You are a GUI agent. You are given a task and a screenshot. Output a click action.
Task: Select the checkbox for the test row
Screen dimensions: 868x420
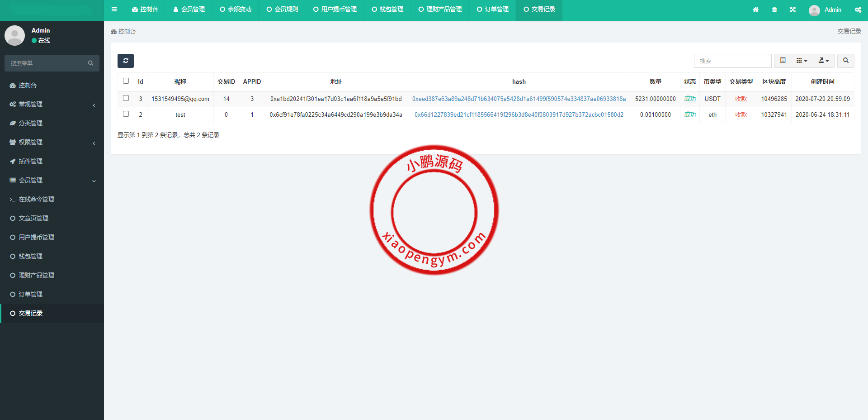tap(126, 114)
